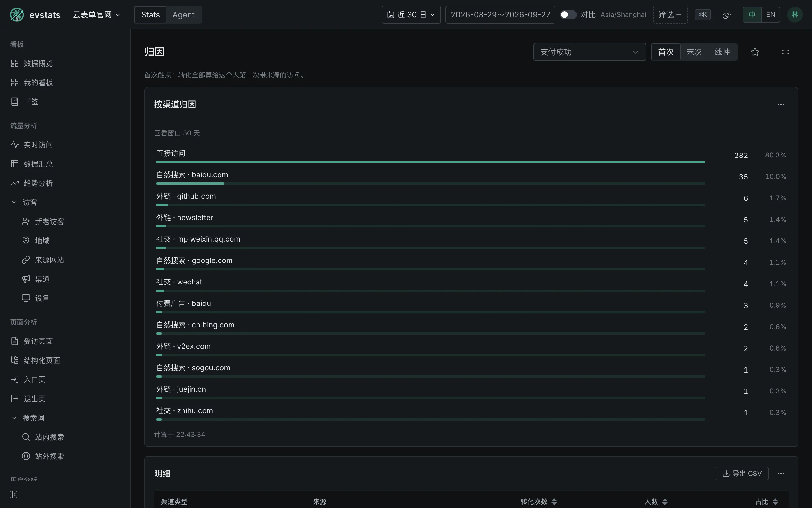Switch language to EN
The height and width of the screenshot is (508, 812).
(x=770, y=15)
